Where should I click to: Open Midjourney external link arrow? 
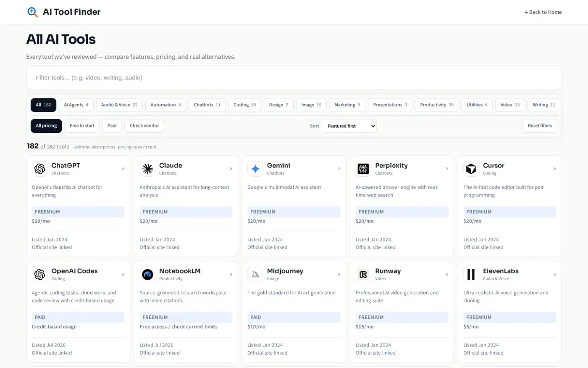339,274
